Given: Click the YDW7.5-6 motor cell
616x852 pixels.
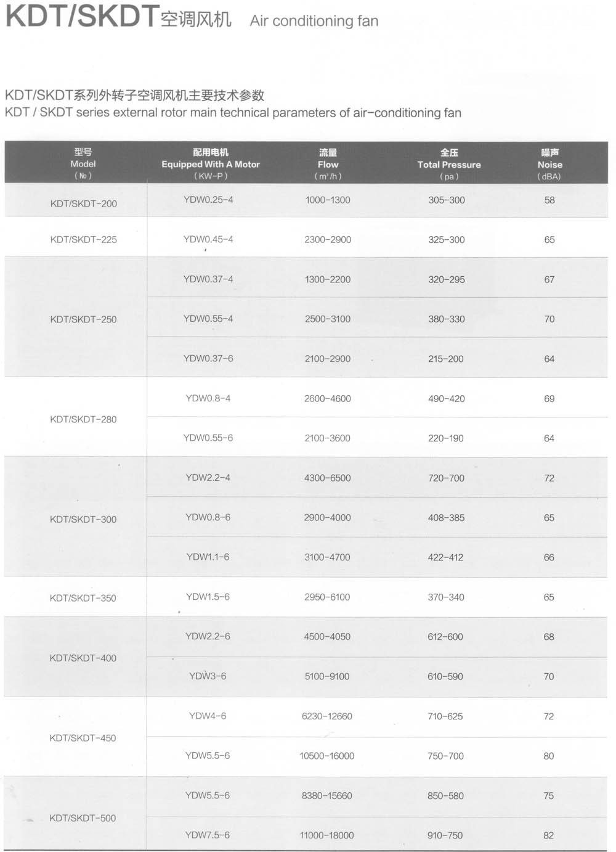Looking at the screenshot, I should point(208,835).
